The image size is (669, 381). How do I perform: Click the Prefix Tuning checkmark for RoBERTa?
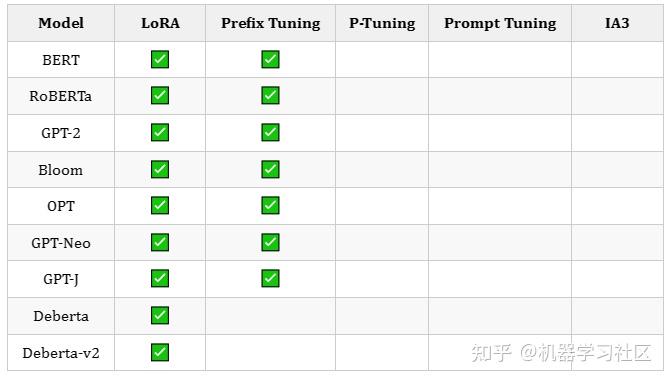click(x=270, y=95)
